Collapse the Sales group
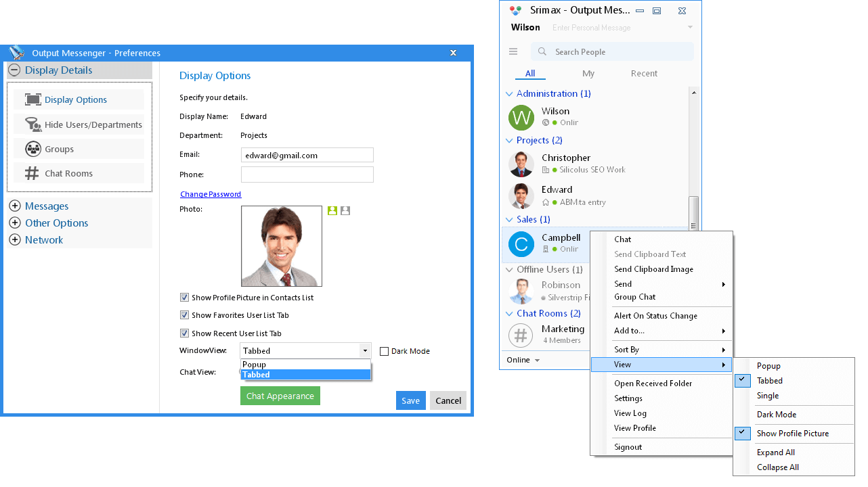This screenshot has height=487, width=868. [x=510, y=220]
